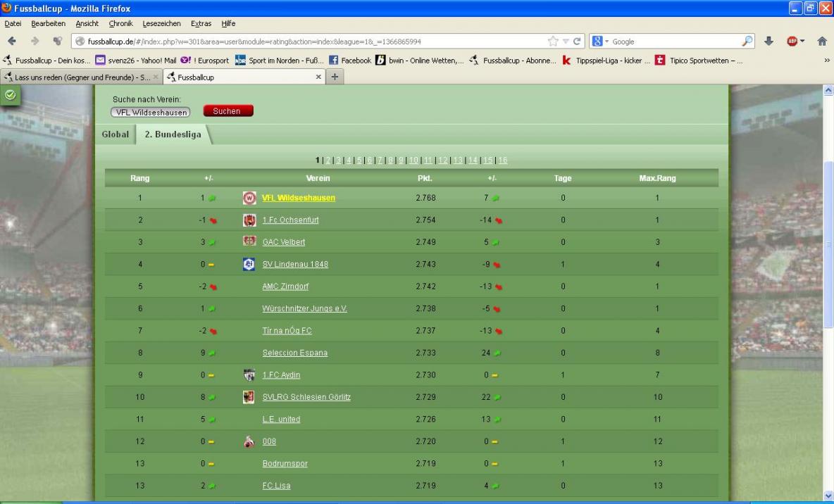Click the Adblock Plus toolbar icon
This screenshot has width=834, height=504.
point(791,42)
